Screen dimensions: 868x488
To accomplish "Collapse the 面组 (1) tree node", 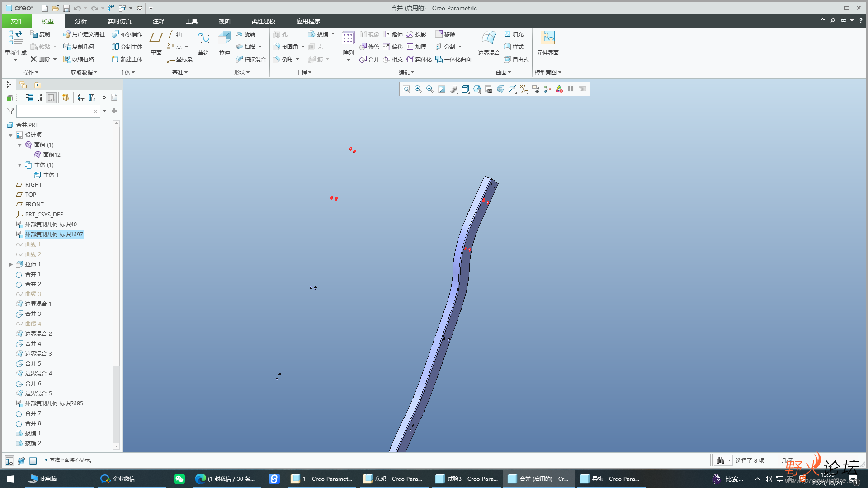I will coord(20,145).
